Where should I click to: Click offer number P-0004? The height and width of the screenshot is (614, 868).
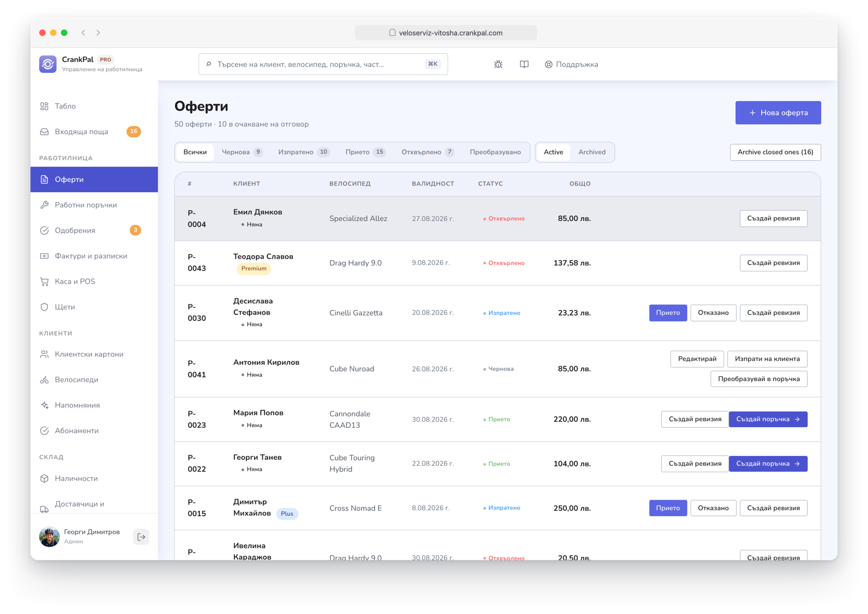click(x=196, y=219)
